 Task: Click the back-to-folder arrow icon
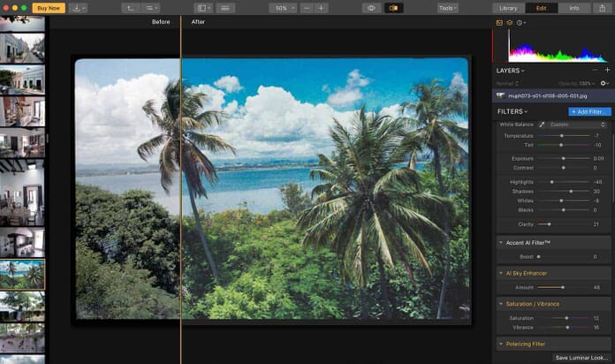point(130,8)
